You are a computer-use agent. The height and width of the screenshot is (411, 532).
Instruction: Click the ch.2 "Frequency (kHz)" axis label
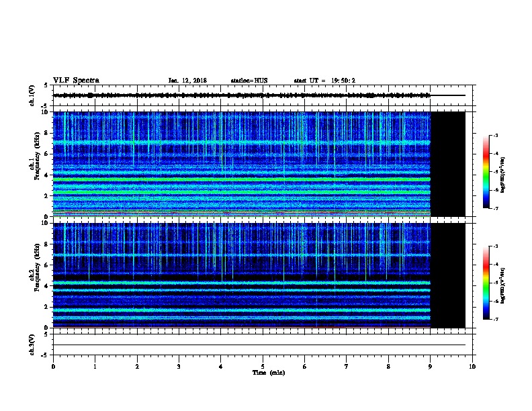click(38, 267)
